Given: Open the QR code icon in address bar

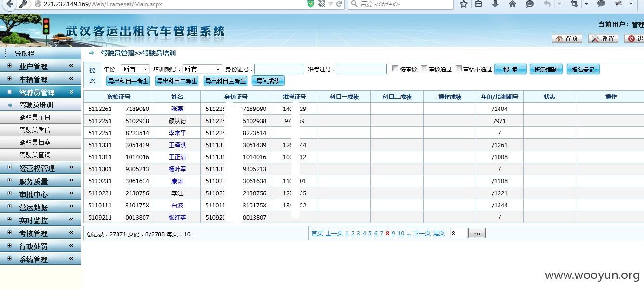Looking at the screenshot, I should point(321,4).
